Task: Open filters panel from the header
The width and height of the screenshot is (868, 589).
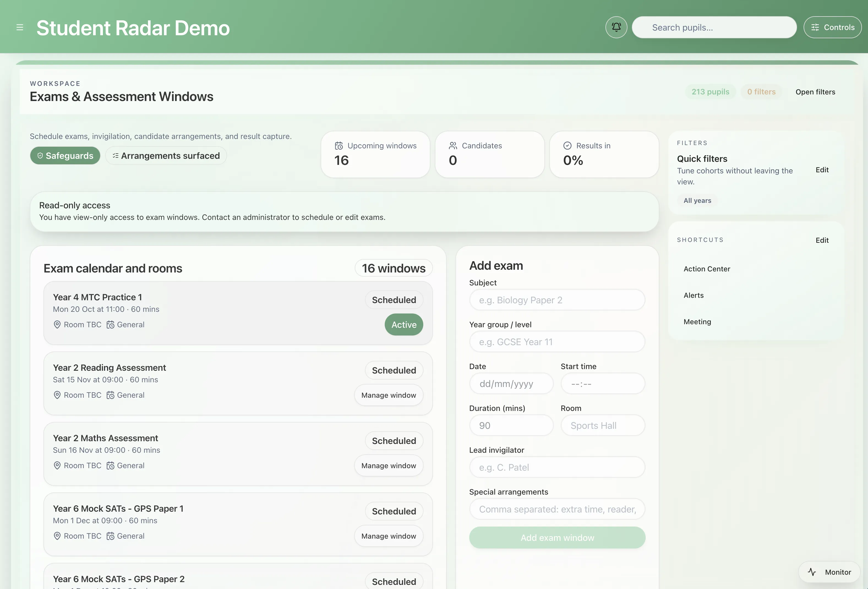Action: [x=815, y=92]
